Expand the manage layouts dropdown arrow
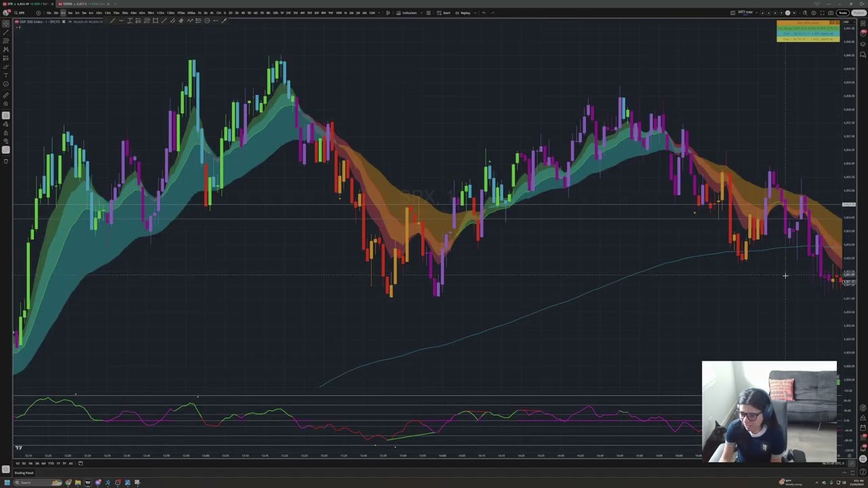The image size is (868, 488). click(756, 13)
